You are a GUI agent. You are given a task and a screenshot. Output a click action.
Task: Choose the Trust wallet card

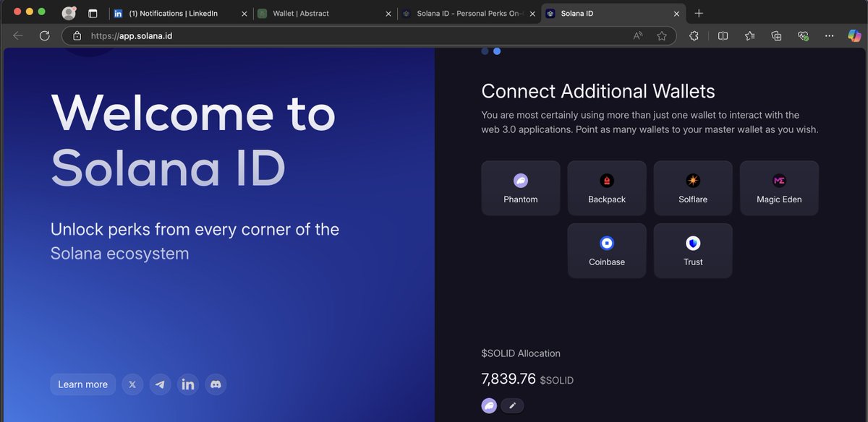(693, 251)
